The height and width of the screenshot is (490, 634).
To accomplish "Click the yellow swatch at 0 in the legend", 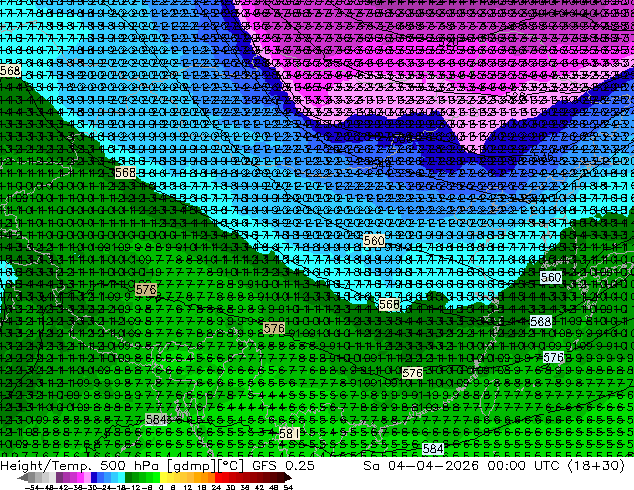I will 163,477.
